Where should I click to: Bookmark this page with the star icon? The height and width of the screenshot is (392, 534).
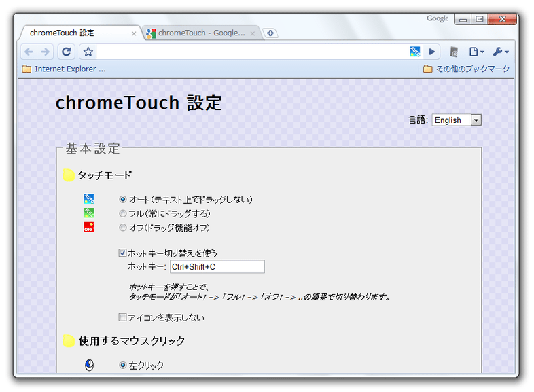(x=88, y=52)
